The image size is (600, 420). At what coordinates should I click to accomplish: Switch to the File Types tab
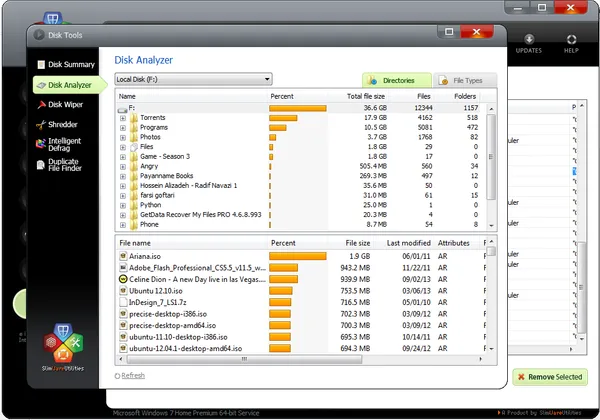tap(465, 80)
